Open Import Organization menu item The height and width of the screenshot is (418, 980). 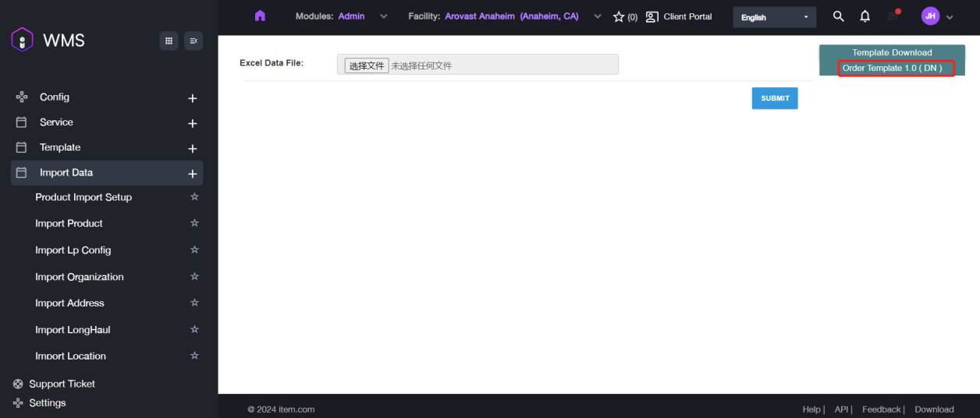coord(79,277)
